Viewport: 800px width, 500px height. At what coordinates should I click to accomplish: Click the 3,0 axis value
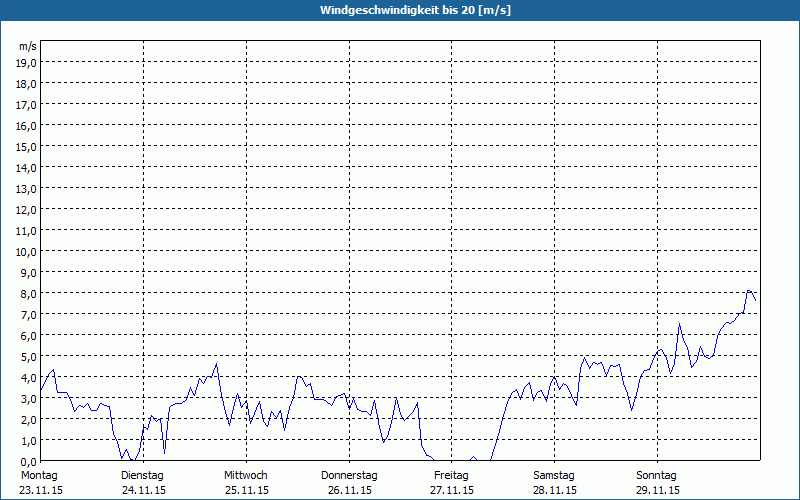pos(29,399)
